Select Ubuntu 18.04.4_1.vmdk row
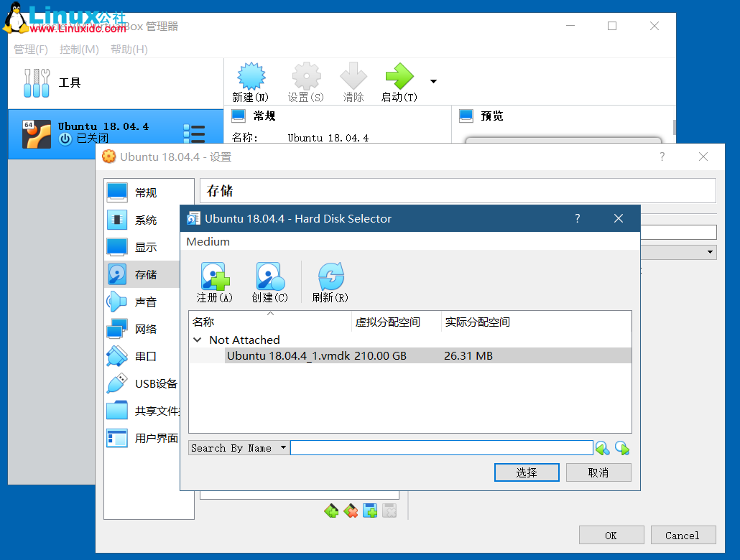The height and width of the screenshot is (560, 740). [410, 355]
